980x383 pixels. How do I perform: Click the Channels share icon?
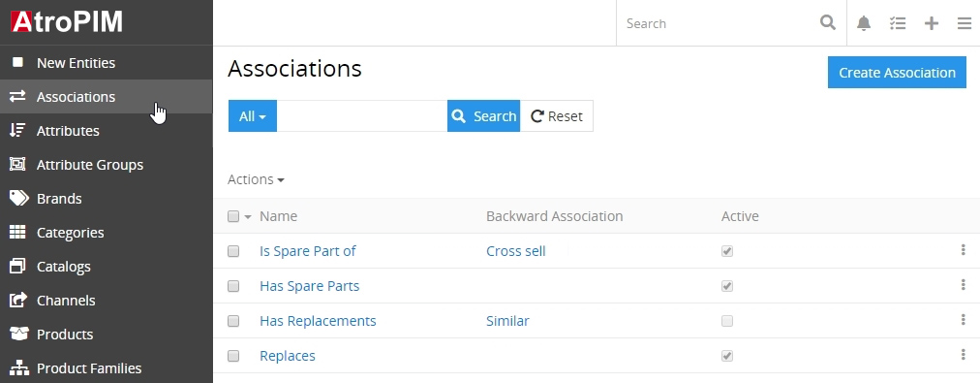coord(18,300)
